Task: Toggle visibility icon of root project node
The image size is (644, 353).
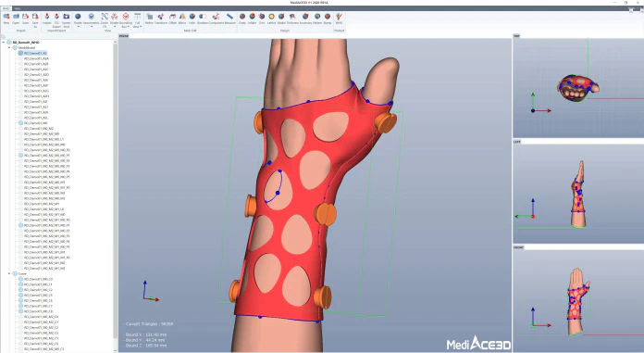Action: (9, 42)
